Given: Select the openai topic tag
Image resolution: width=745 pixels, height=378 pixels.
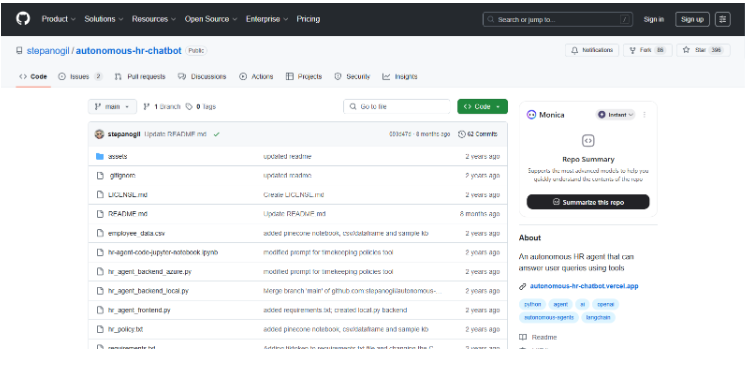Looking at the screenshot, I should [x=605, y=304].
